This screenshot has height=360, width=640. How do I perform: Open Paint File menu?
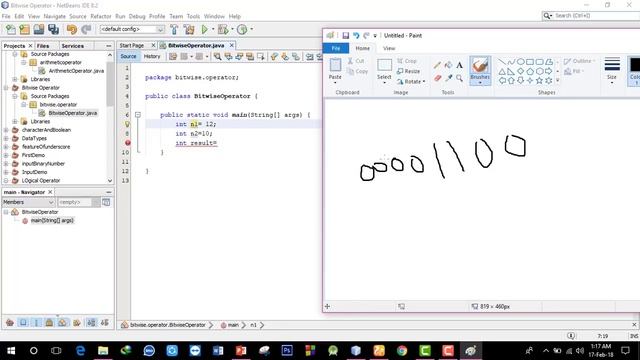pos(336,48)
